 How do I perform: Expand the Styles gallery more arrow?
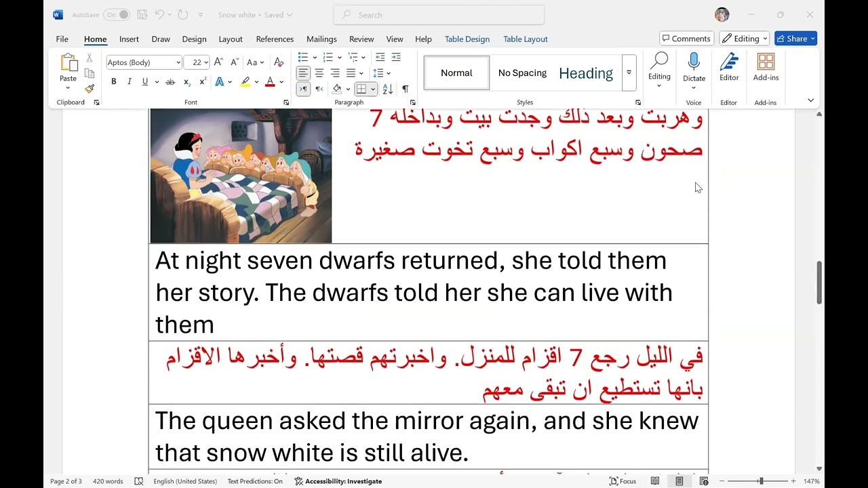tap(629, 73)
